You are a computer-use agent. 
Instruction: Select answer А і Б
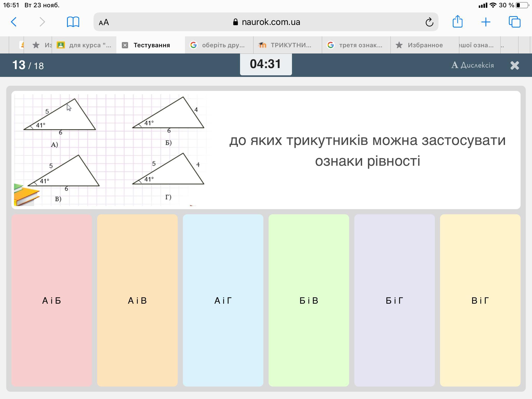[52, 300]
